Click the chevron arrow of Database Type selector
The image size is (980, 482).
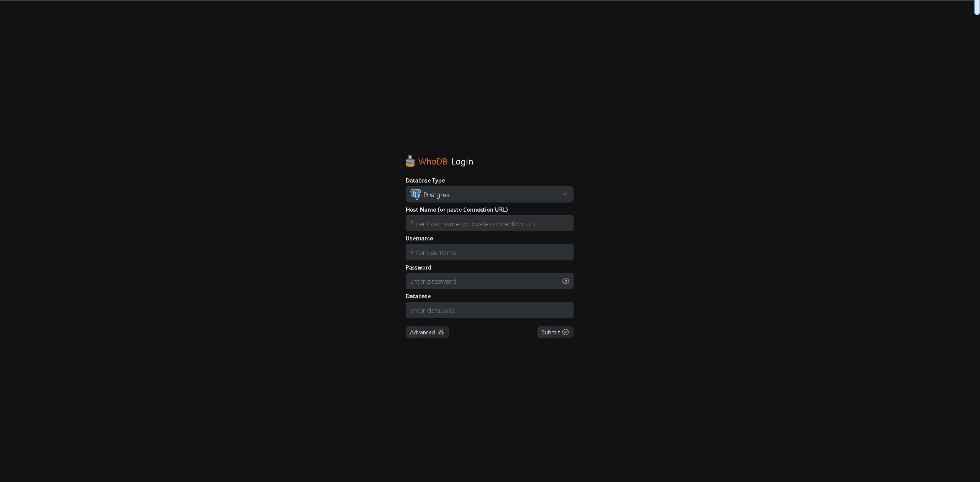click(565, 194)
